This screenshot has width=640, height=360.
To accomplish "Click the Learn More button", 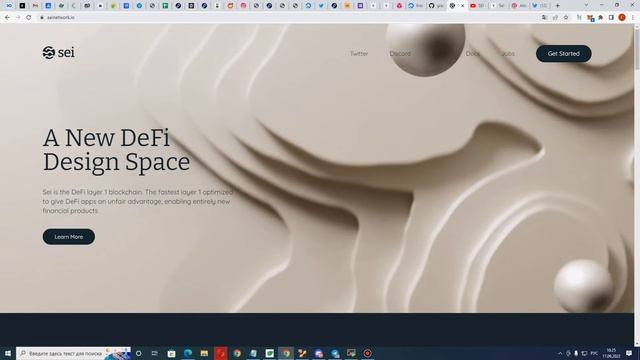I will 69,237.
